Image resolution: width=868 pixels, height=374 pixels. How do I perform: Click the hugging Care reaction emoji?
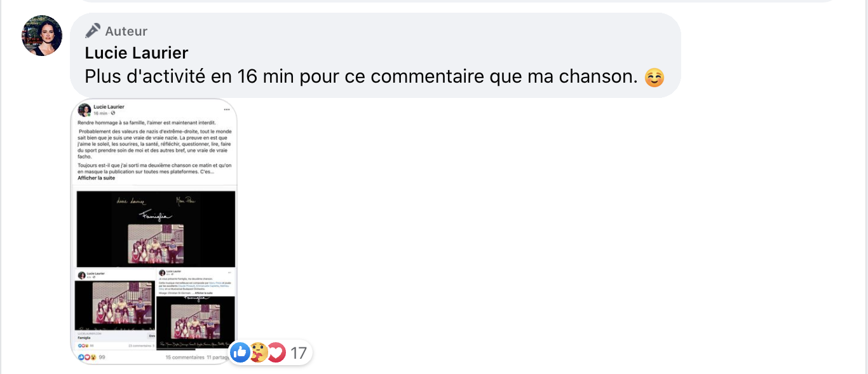point(258,352)
